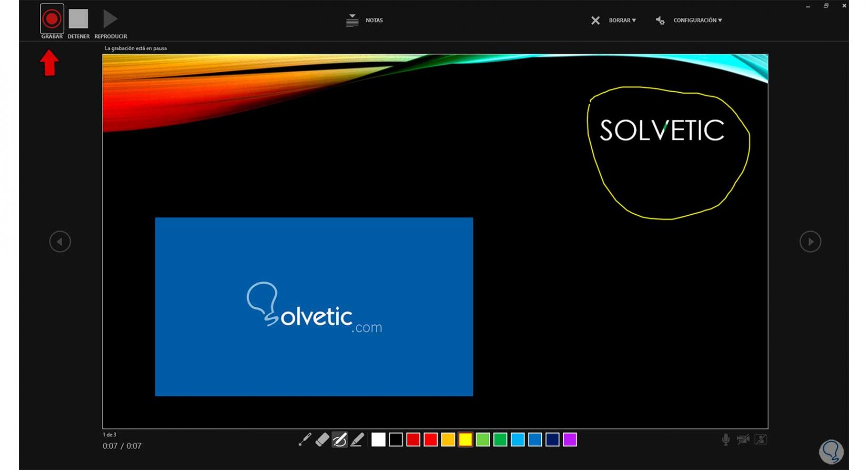
Task: Choose the white ink color
Action: (378, 439)
